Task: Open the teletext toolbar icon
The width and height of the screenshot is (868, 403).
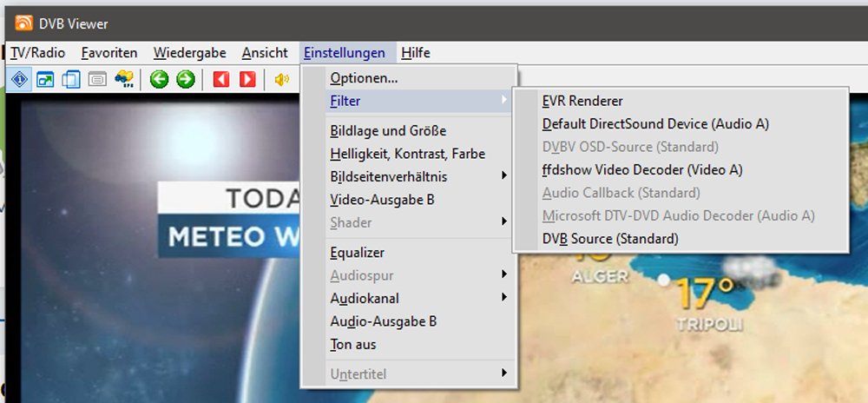Action: coord(97,80)
